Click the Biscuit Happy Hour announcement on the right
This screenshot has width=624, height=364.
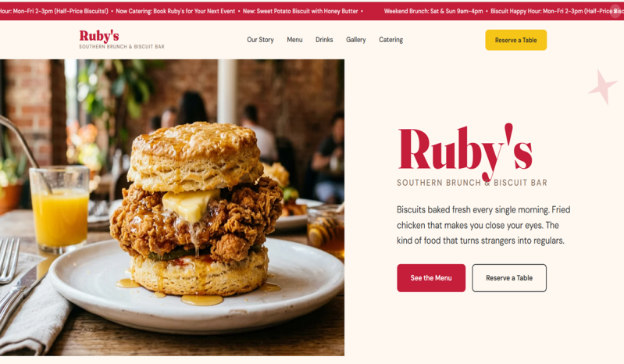(557, 11)
